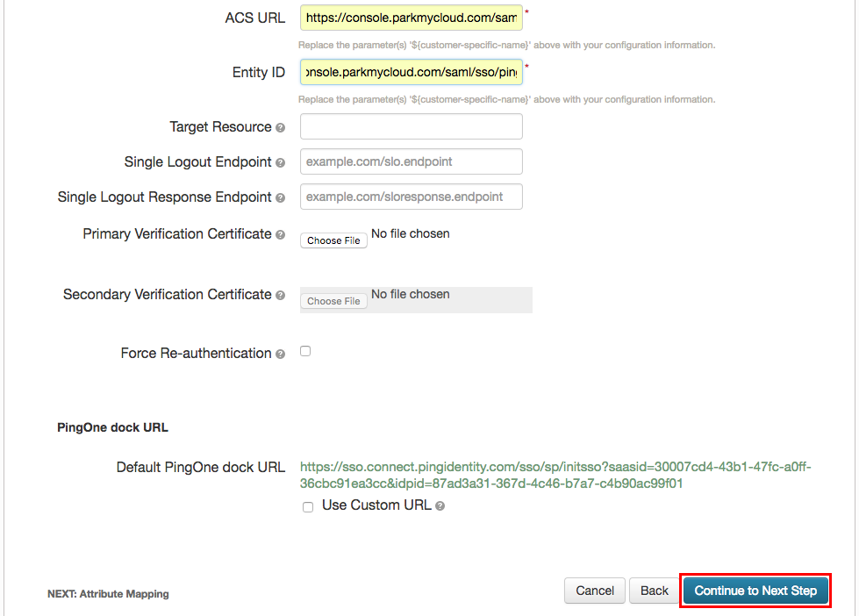Open the default PingOne dock URL link
Viewport: 859px width, 616px height.
555,475
